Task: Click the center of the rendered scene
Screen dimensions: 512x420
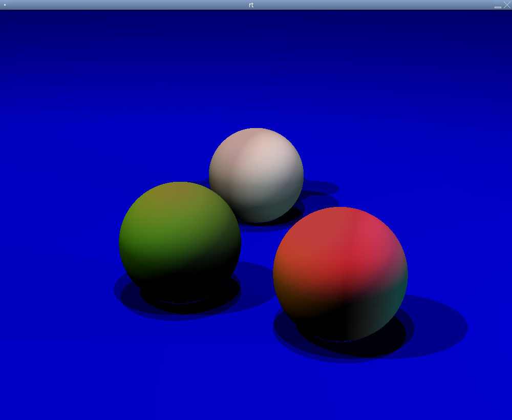Action: click(256, 215)
